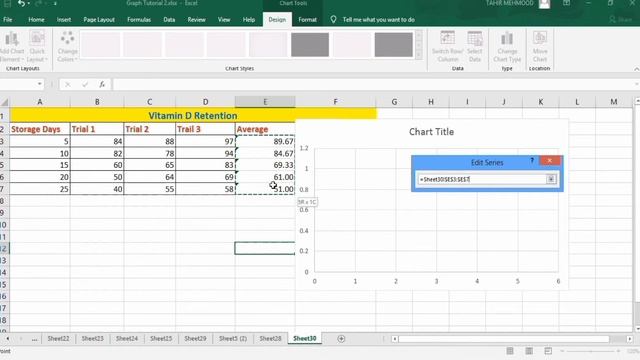Click the Vitamin D Retention title cell
The image size is (640, 360).
[193, 116]
